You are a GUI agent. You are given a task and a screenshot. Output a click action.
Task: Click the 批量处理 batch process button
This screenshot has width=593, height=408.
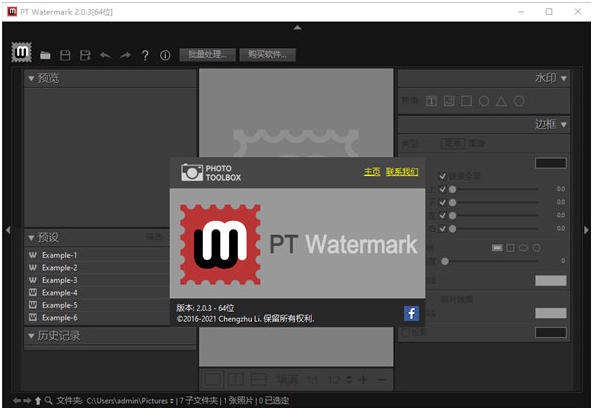[x=207, y=54]
